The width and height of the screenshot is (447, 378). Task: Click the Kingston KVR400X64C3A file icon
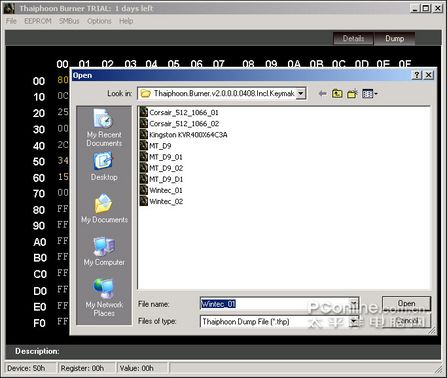click(x=144, y=134)
